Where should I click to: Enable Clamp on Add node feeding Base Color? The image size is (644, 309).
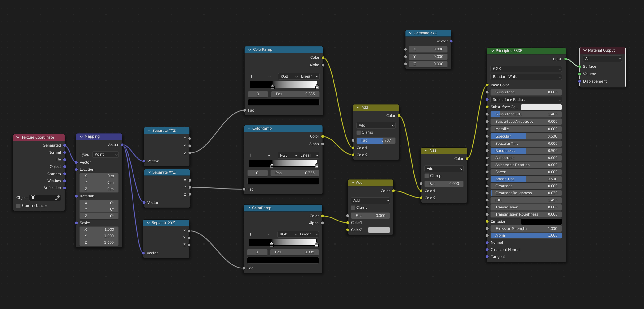point(427,176)
